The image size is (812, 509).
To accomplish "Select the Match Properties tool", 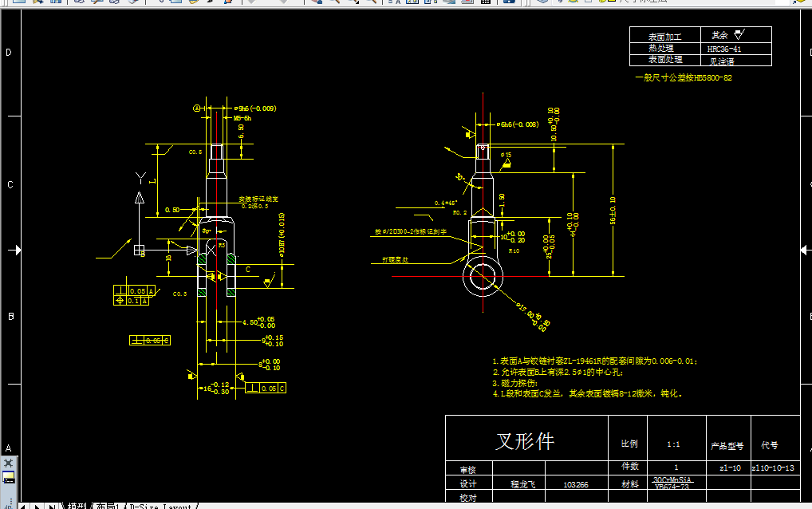I will 210,4.
